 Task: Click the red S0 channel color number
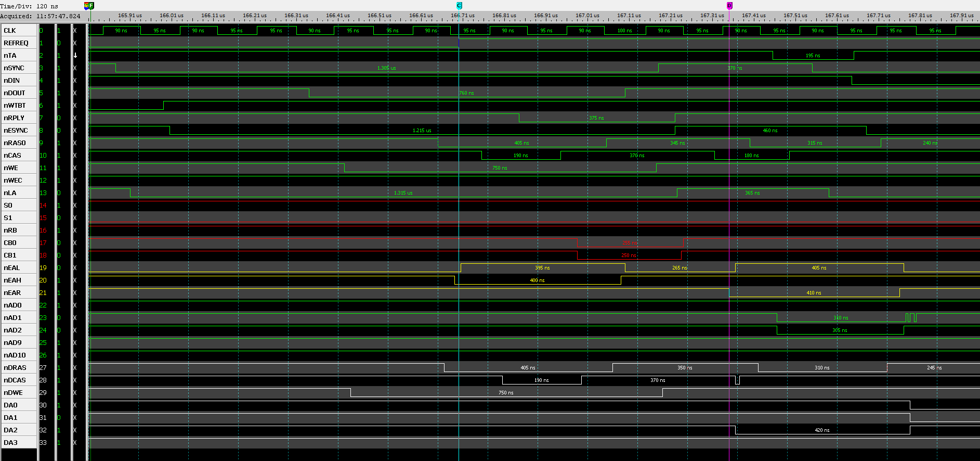43,206
